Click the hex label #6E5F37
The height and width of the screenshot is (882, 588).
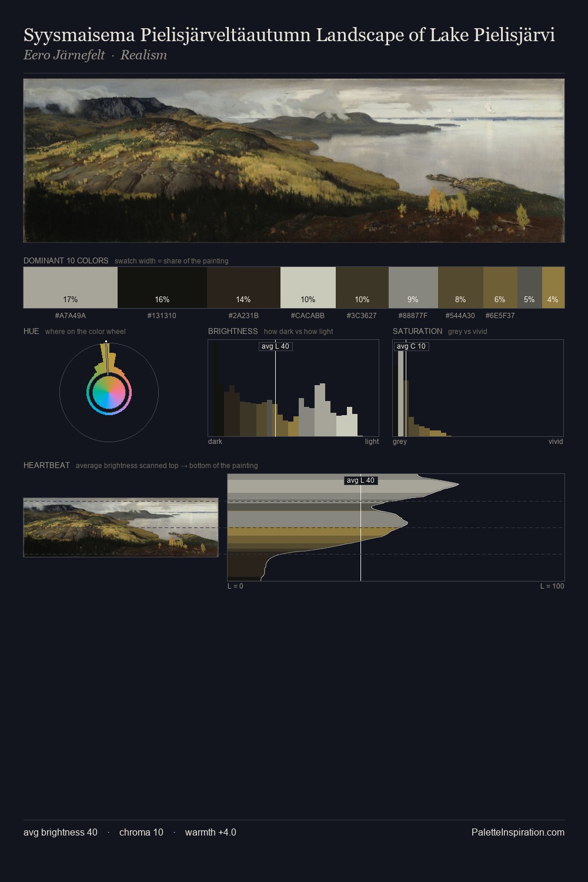(500, 316)
